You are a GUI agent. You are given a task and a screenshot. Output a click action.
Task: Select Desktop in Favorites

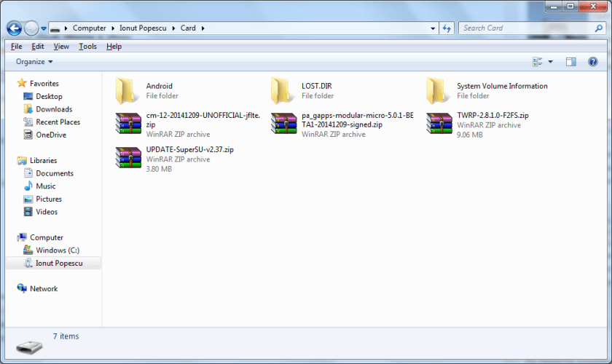tap(50, 96)
